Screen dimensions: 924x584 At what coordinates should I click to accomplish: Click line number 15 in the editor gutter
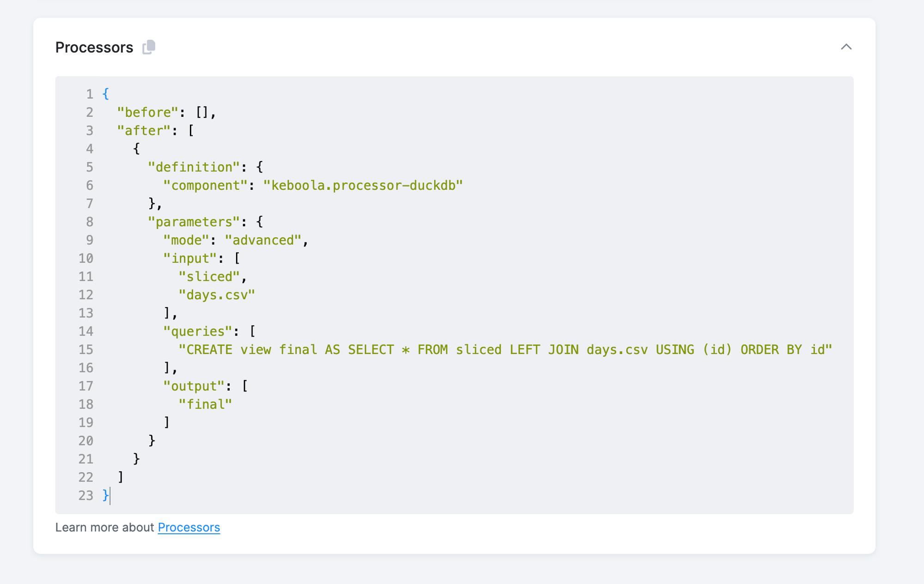(x=86, y=349)
